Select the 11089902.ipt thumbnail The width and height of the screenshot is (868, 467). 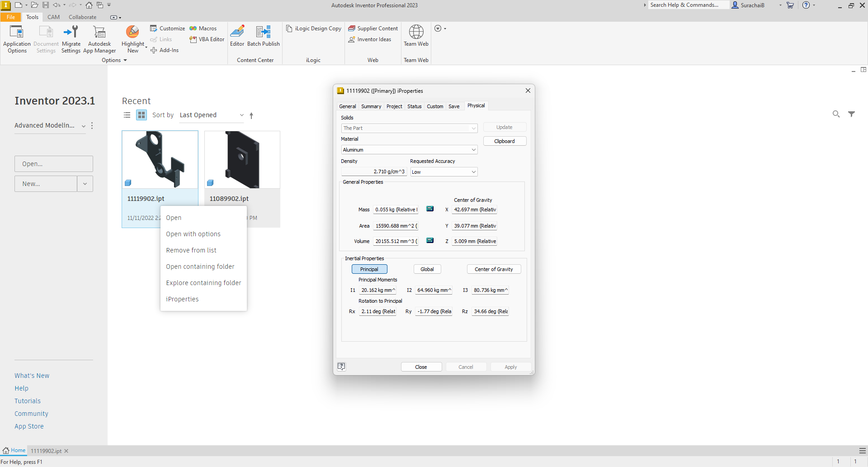pyautogui.click(x=242, y=160)
